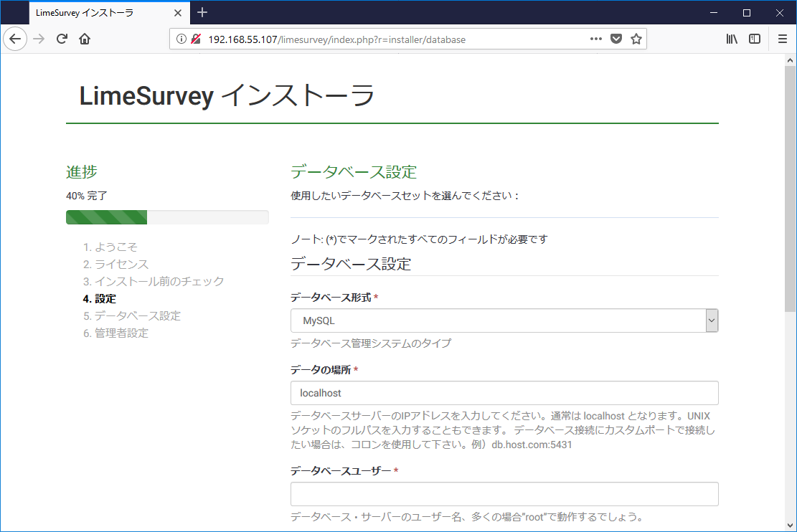
Task: Toggle the browser sidebar
Action: tap(755, 39)
